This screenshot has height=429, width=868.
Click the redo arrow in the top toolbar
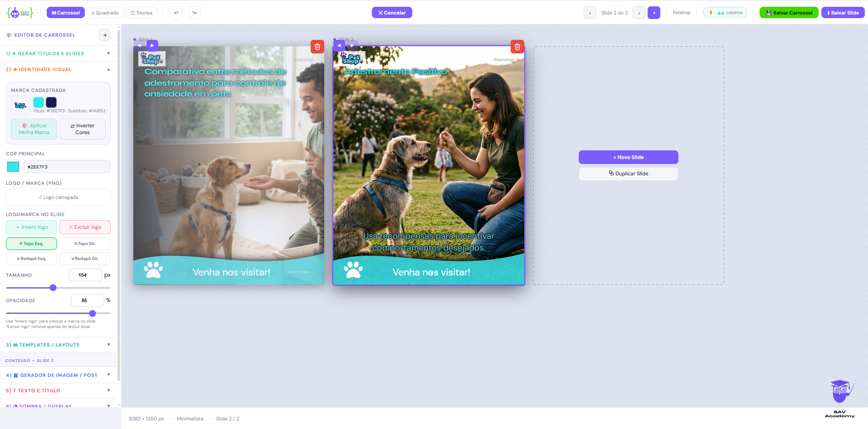point(195,13)
